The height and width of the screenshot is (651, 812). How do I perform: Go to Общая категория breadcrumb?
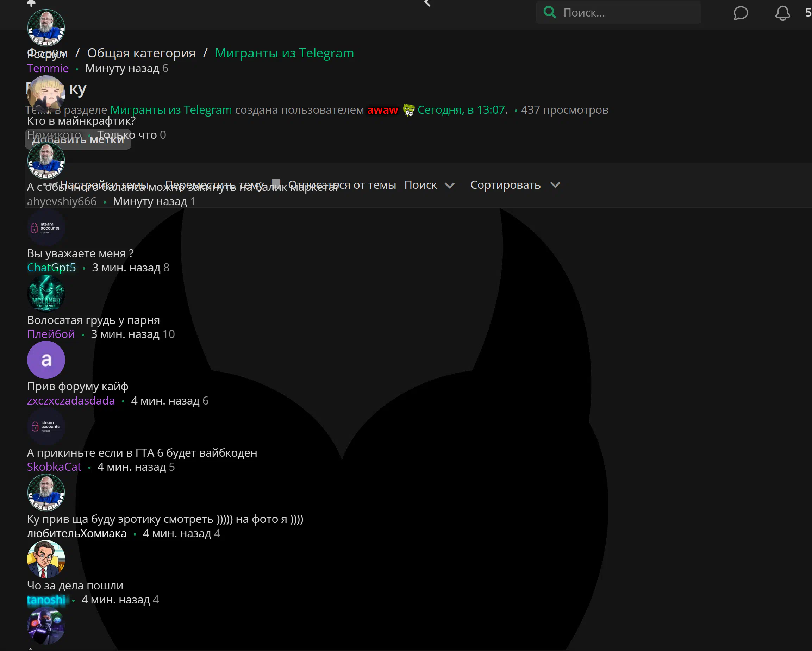141,53
